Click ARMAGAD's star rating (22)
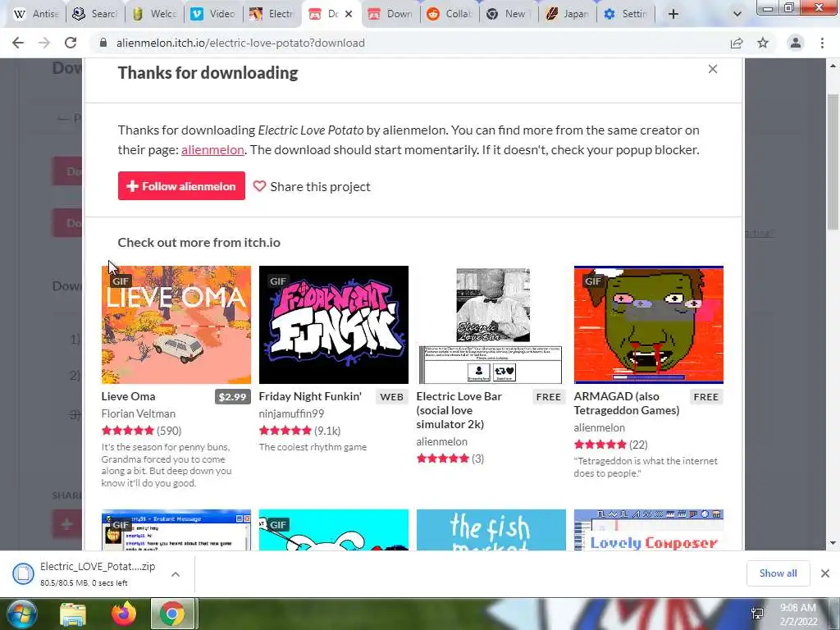The width and height of the screenshot is (840, 630). tap(610, 445)
